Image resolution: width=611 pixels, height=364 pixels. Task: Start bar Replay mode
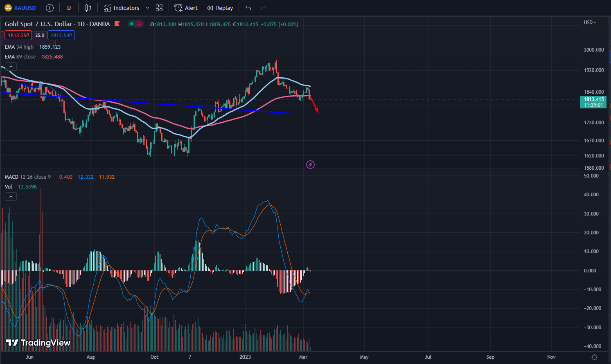tap(220, 7)
